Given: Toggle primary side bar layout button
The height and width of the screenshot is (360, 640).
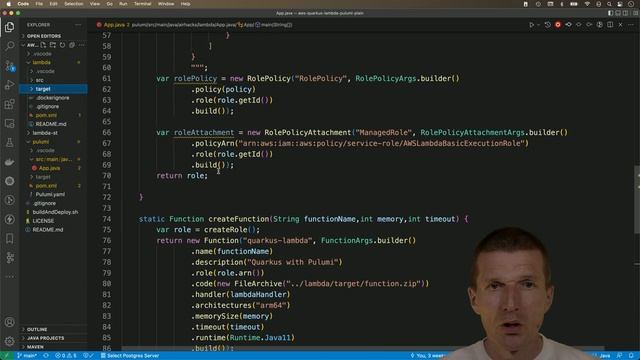Looking at the screenshot, I should tap(611, 13).
